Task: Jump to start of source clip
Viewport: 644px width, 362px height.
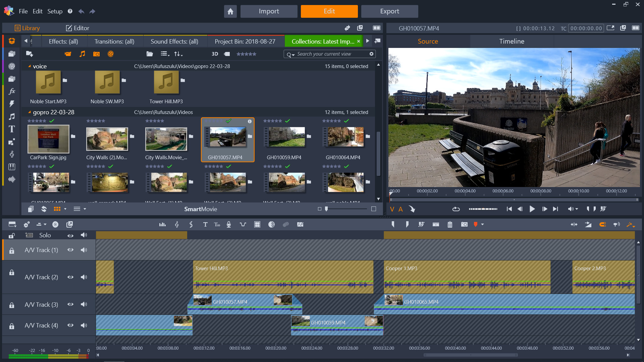Action: (x=509, y=209)
